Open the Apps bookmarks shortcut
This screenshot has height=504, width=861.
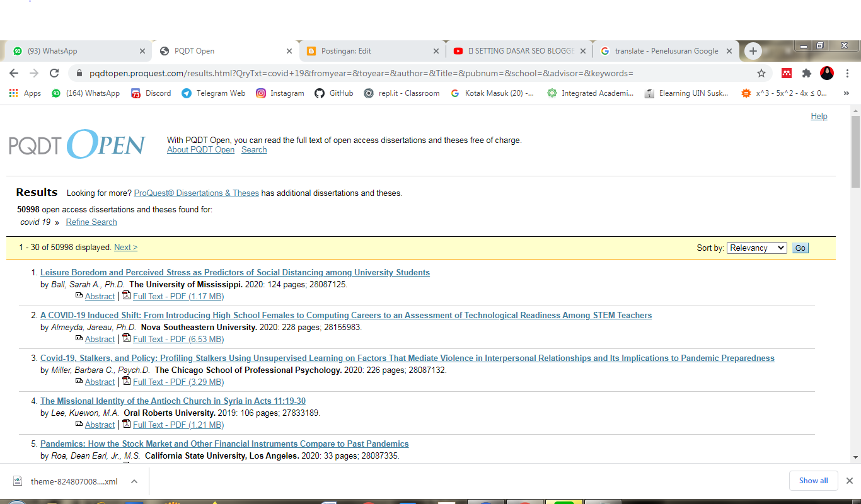[25, 93]
